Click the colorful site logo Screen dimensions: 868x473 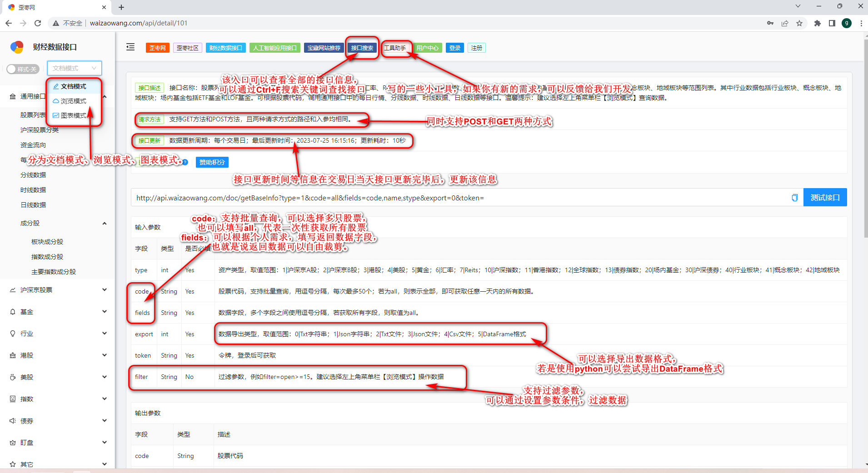(x=17, y=47)
